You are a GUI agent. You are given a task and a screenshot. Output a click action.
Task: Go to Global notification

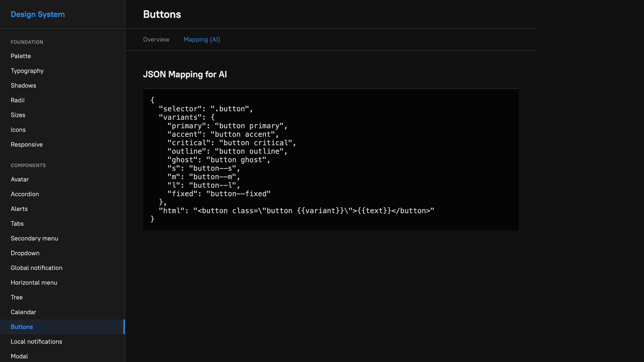pyautogui.click(x=62, y=268)
